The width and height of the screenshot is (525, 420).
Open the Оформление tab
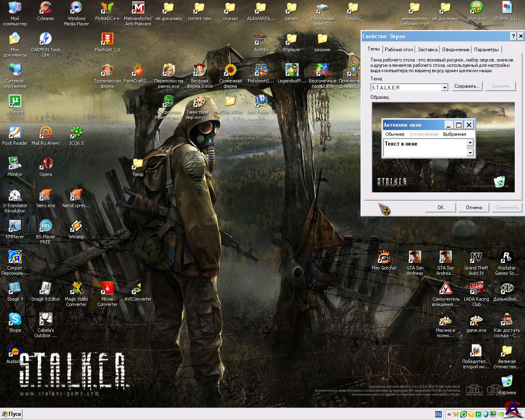[455, 50]
